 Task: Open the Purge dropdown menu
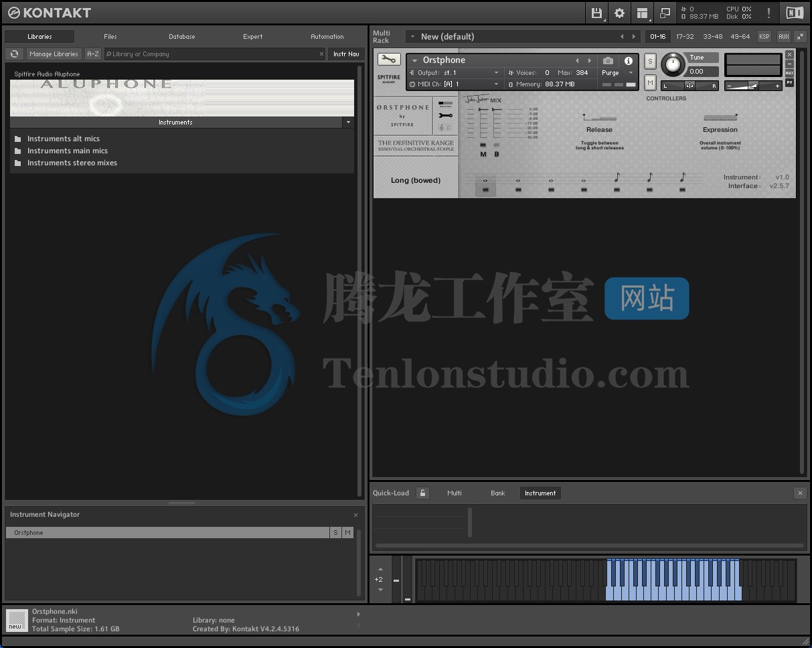pos(617,73)
